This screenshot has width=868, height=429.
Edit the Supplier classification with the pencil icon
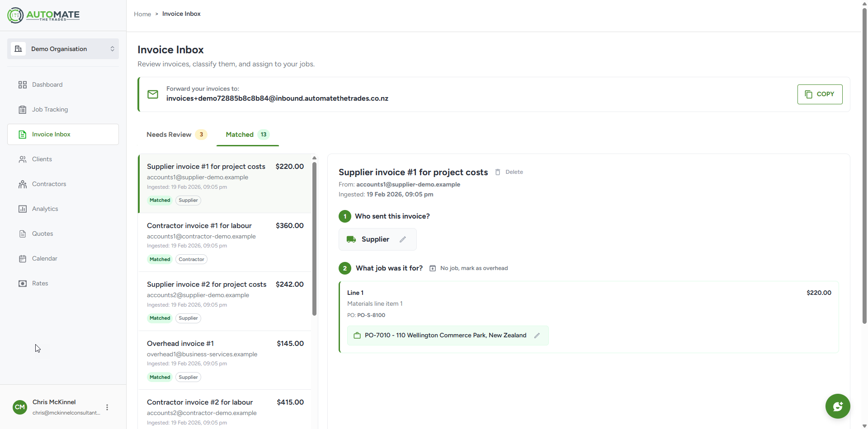tap(403, 239)
